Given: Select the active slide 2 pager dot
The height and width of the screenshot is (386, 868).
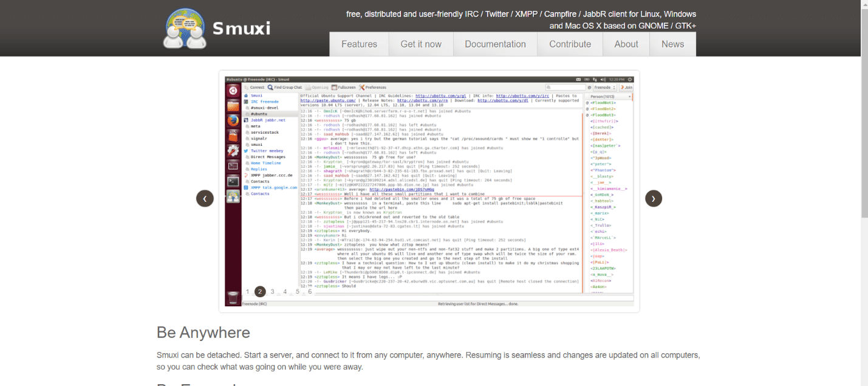Looking at the screenshot, I should point(260,292).
